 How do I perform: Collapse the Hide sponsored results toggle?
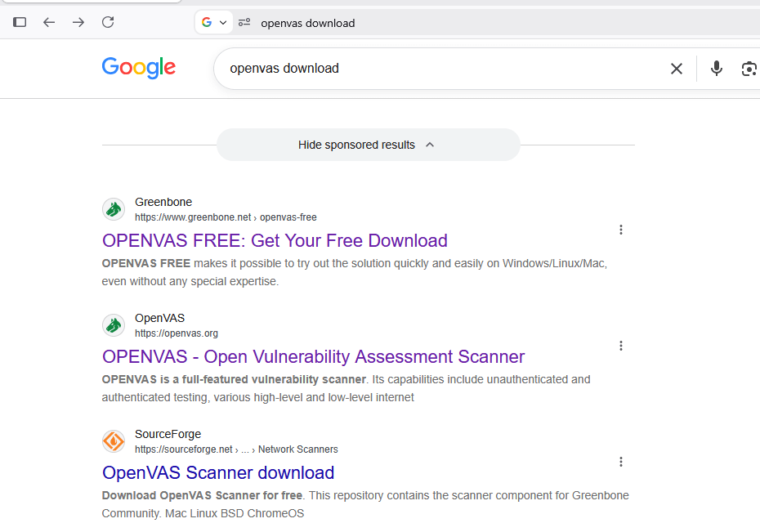click(x=369, y=145)
